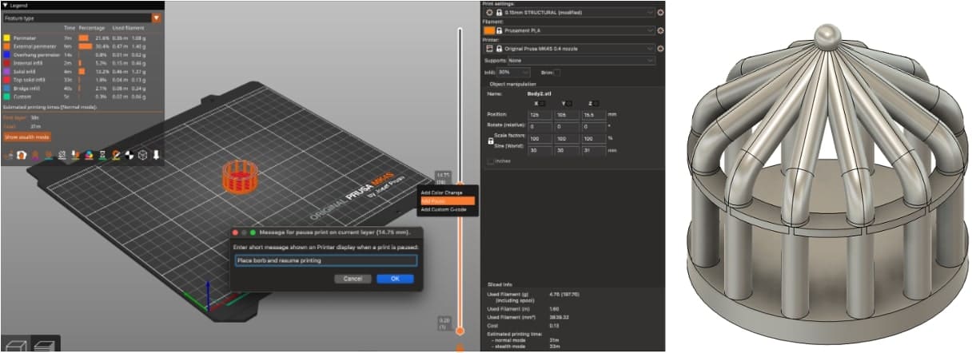Click the last arrow icon in the legend toolbar
The image size is (980, 353).
pyautogui.click(x=157, y=154)
